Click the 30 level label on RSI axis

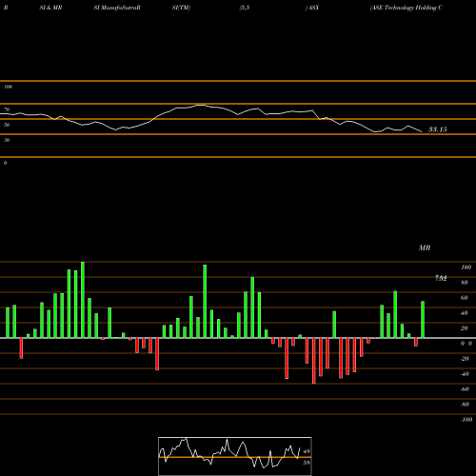click(7, 140)
